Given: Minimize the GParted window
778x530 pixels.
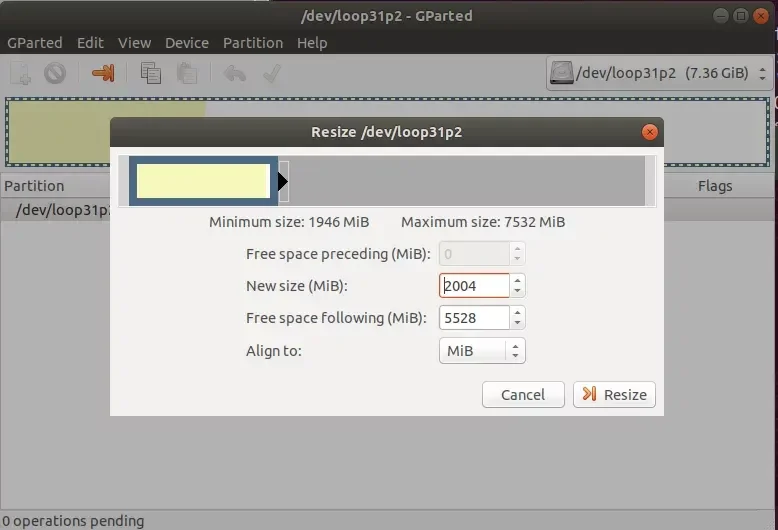Looking at the screenshot, I should point(720,16).
